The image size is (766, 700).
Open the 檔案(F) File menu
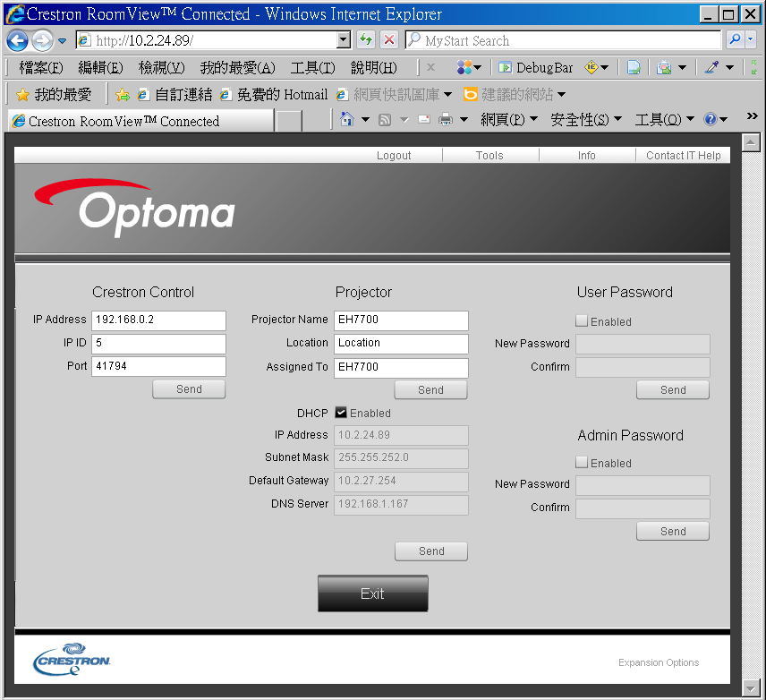click(x=41, y=67)
